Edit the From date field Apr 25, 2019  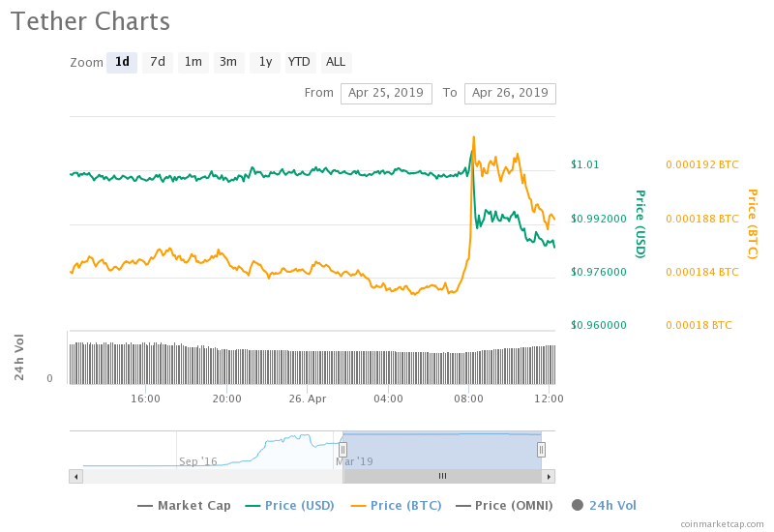click(386, 93)
